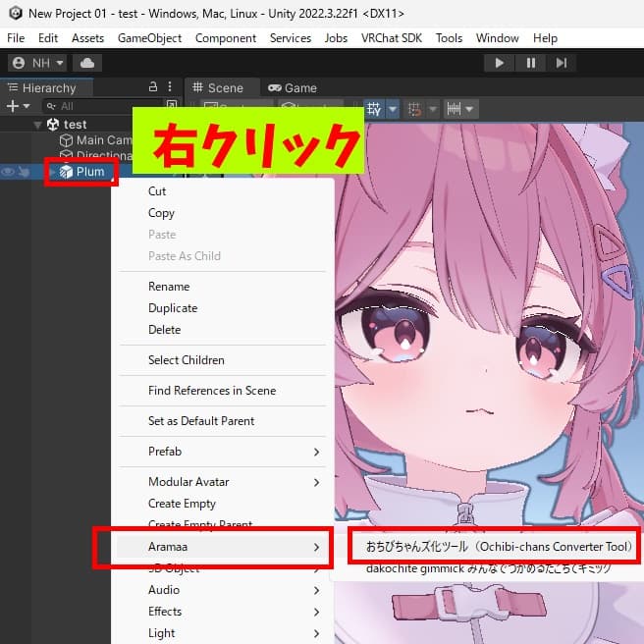Select the Main Camera object

tap(96, 140)
